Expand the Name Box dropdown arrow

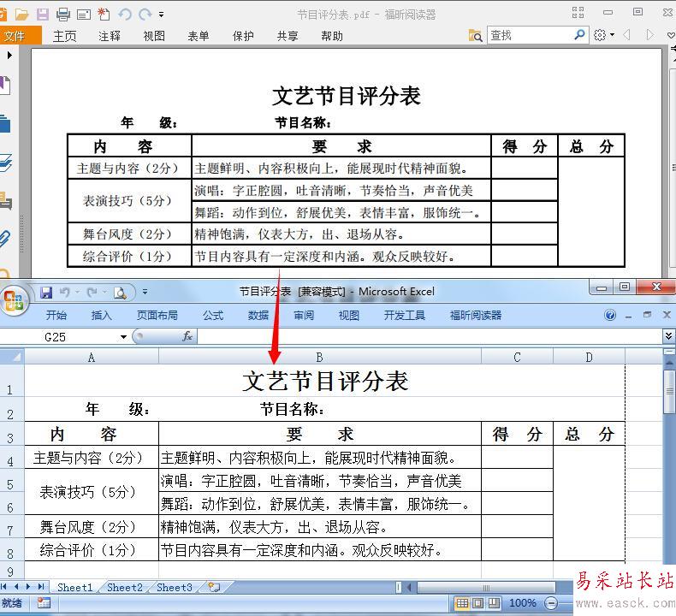coord(124,337)
